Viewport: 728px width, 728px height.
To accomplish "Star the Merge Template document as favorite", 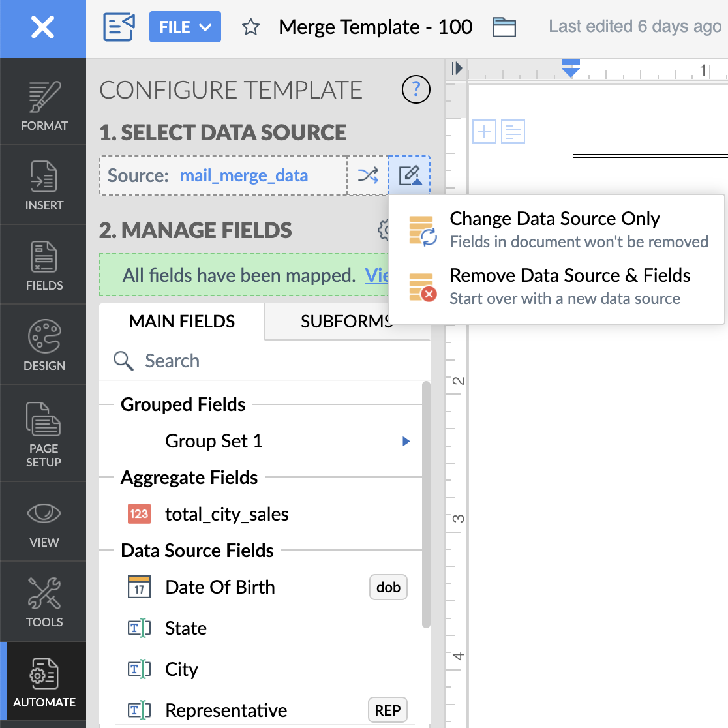I will click(251, 27).
